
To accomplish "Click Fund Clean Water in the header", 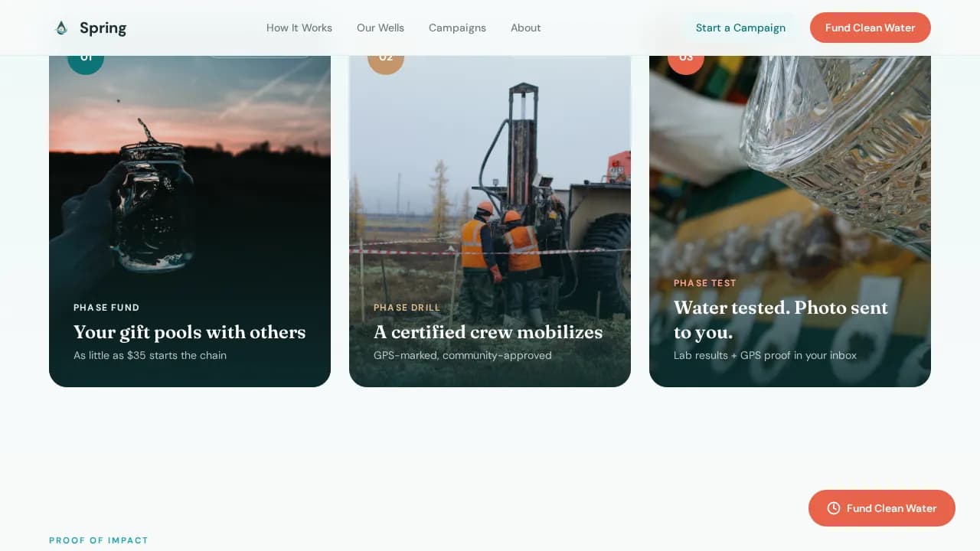I will pyautogui.click(x=870, y=28).
